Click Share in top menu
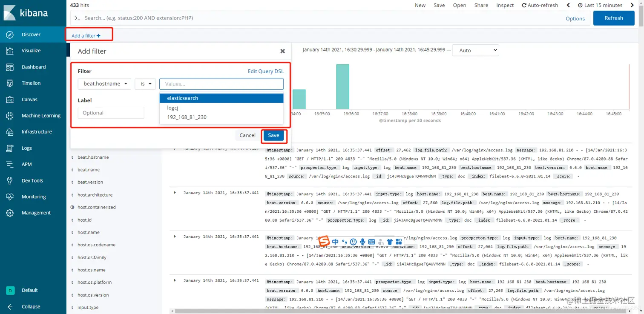 coord(481,5)
